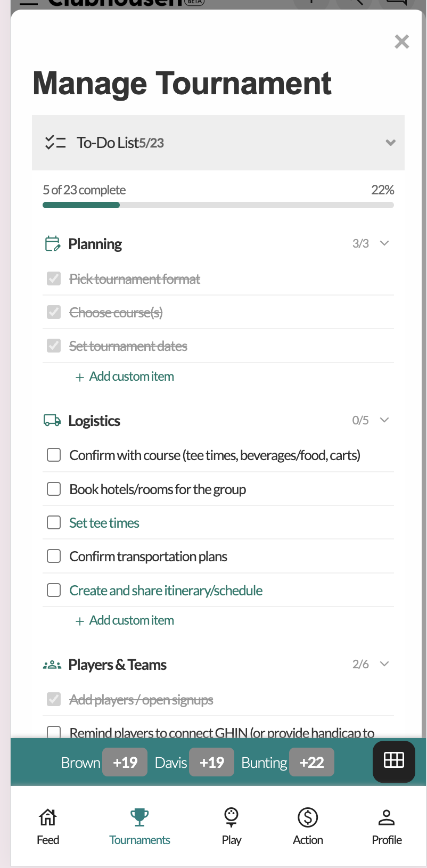Go to Profile using the person icon

click(x=387, y=817)
